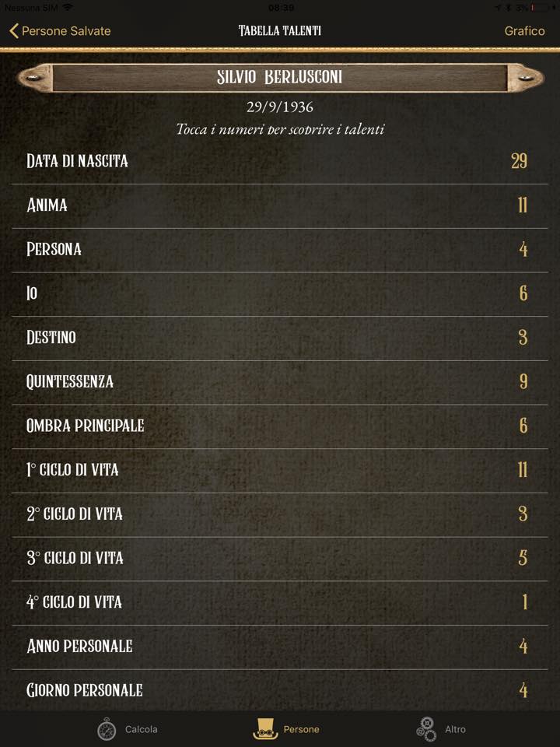
Task: Tap the Persone top hat icon
Action: [265, 729]
